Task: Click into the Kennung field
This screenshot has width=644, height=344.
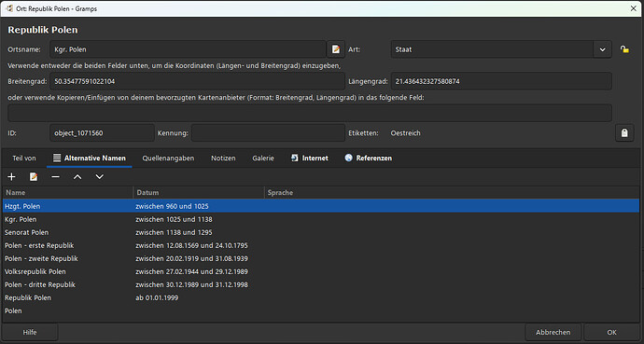Action: (268, 132)
